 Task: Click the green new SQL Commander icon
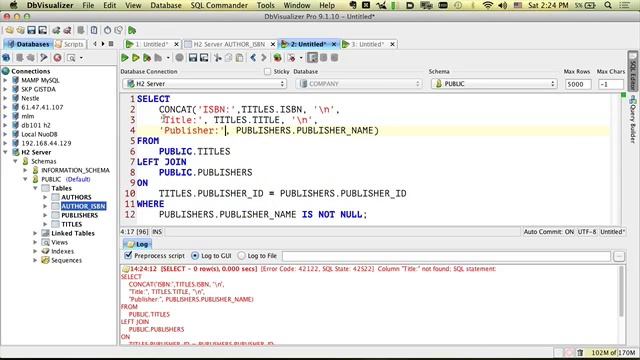tap(132, 30)
